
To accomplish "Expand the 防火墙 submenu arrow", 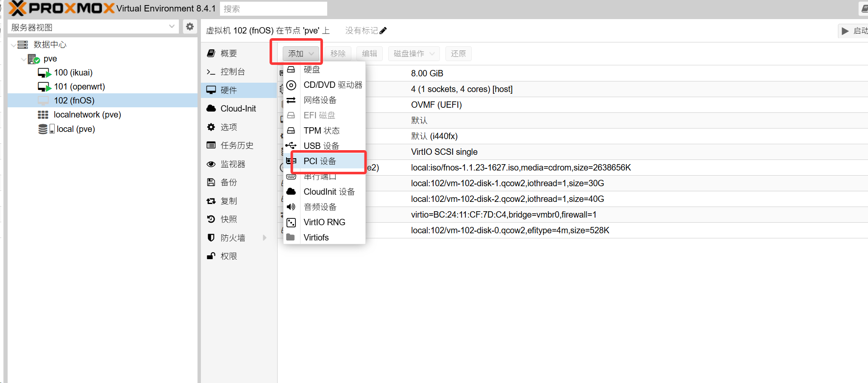I will click(x=264, y=238).
